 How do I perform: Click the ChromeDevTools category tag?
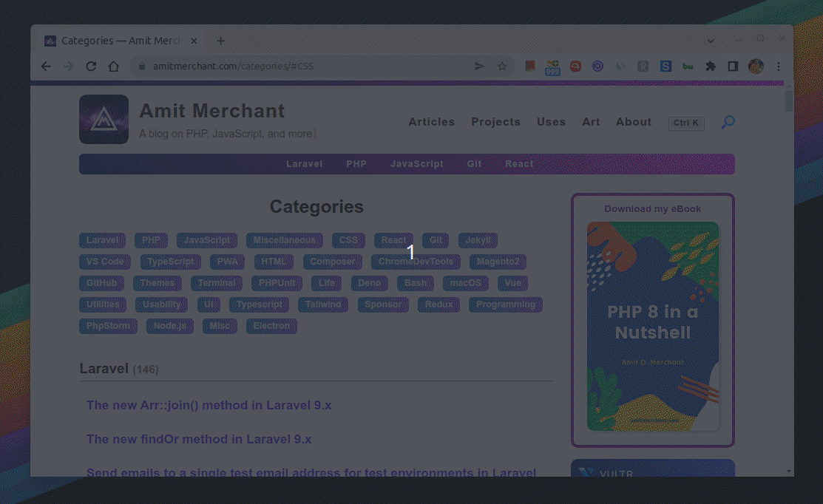(x=416, y=262)
